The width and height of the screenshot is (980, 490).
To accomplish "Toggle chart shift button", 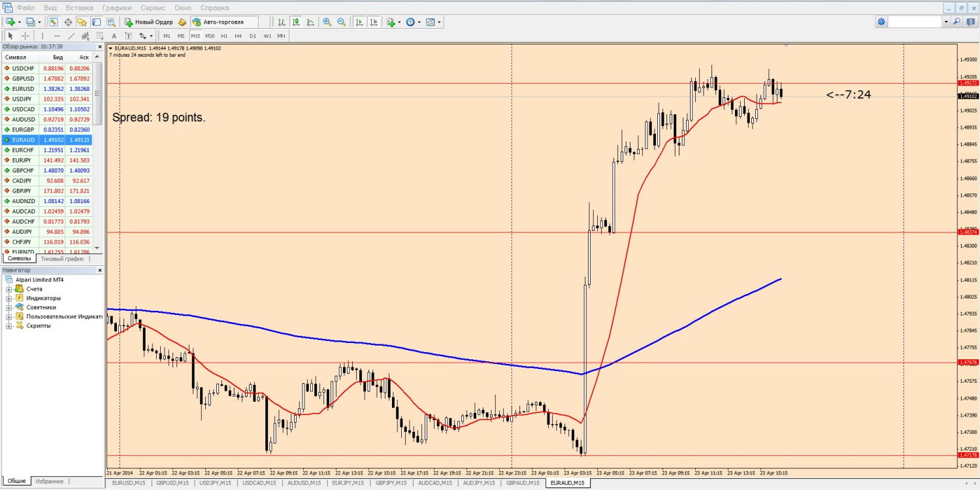I will (374, 22).
